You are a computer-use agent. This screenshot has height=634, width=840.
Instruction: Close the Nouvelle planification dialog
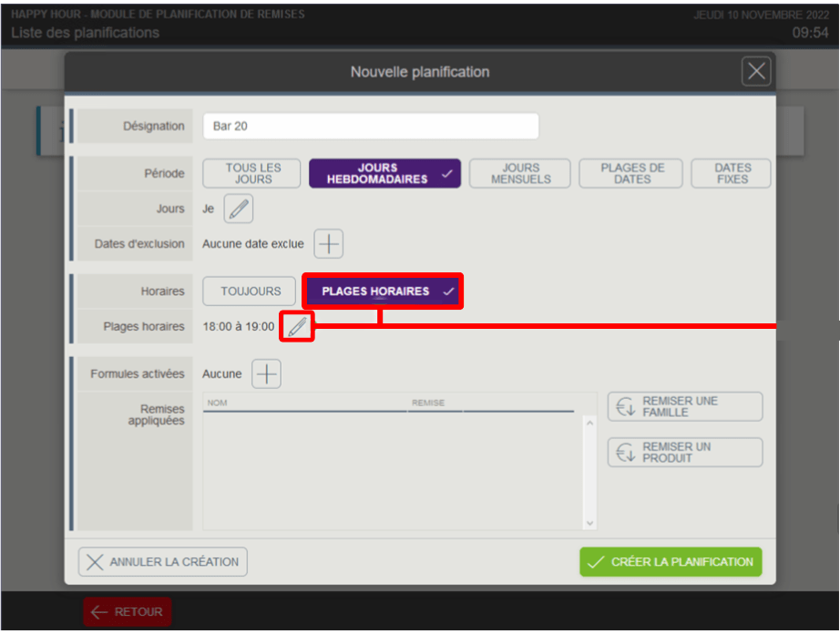coord(756,71)
